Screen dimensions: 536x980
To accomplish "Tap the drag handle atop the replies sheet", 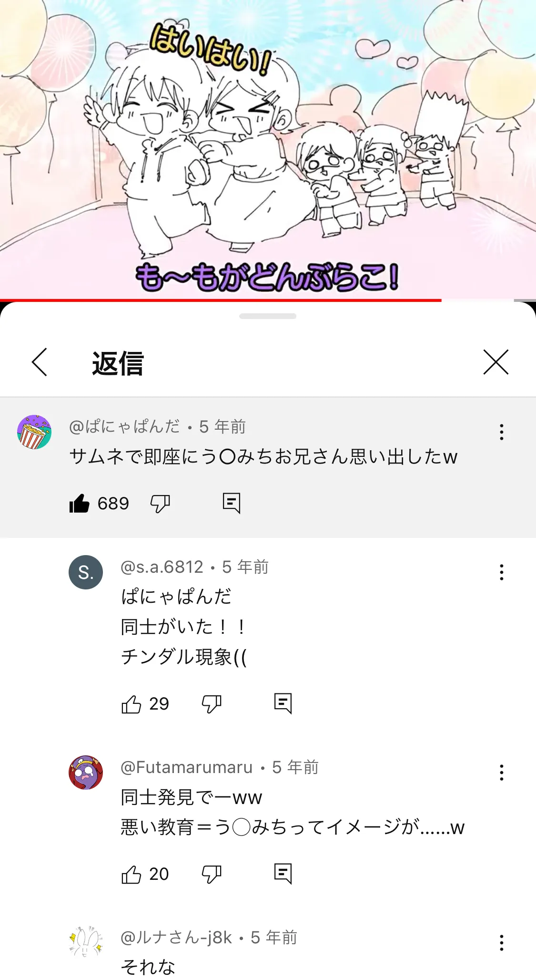I will [x=268, y=316].
